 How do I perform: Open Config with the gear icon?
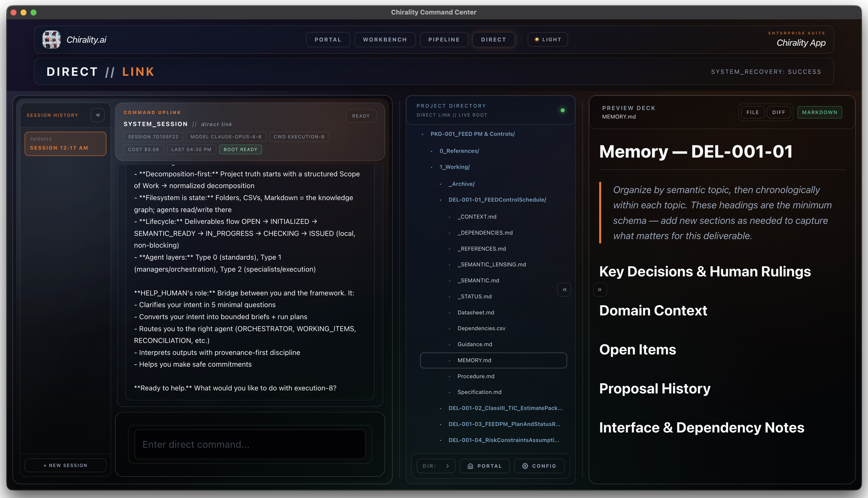(x=539, y=466)
